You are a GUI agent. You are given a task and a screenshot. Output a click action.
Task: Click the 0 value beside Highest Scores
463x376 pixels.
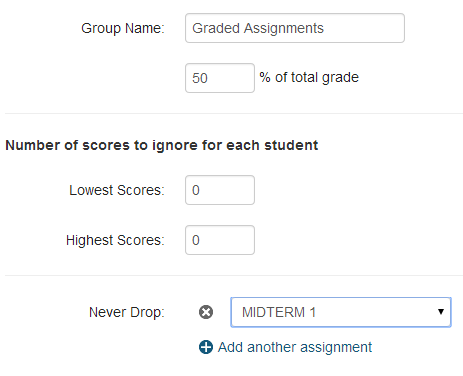[x=196, y=240]
